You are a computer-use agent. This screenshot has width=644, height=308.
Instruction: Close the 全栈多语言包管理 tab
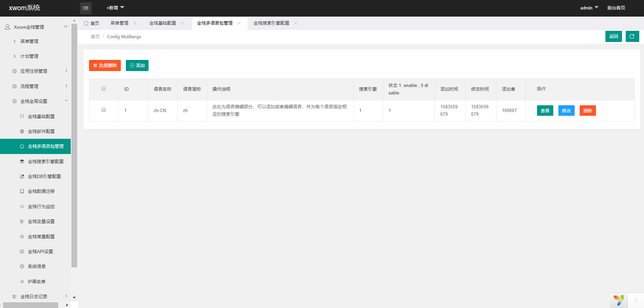(239, 23)
